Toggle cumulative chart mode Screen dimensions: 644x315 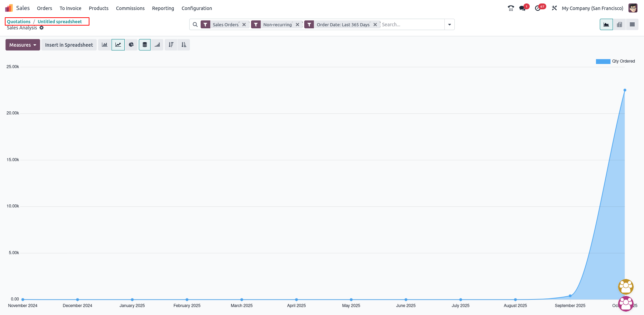point(157,45)
